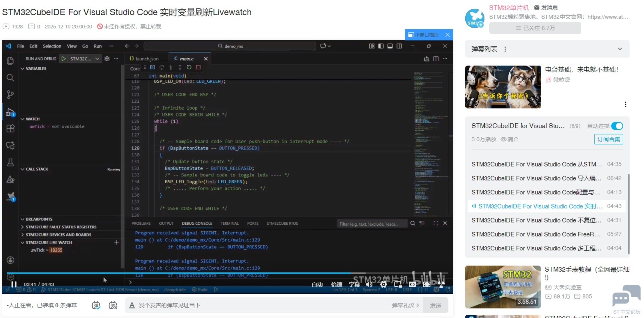Click the green Start Debugging play icon

pos(64,59)
